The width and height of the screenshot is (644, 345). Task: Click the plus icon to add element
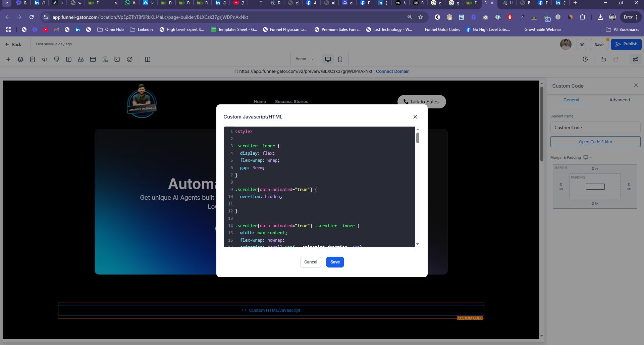[x=8, y=59]
